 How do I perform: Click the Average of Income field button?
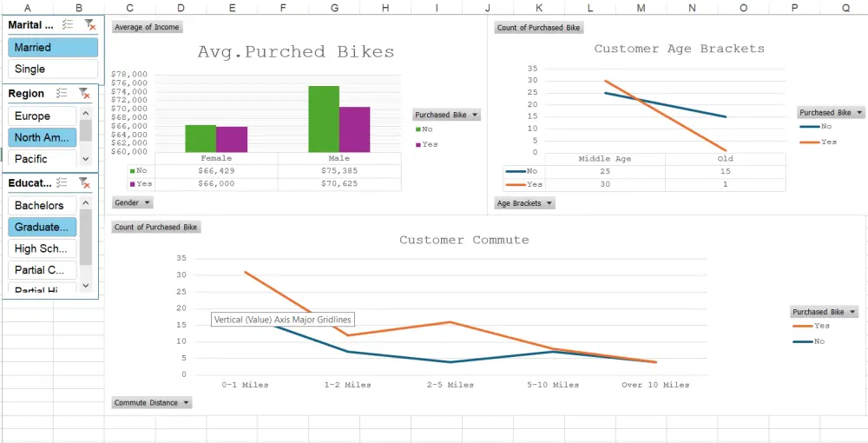pos(147,27)
